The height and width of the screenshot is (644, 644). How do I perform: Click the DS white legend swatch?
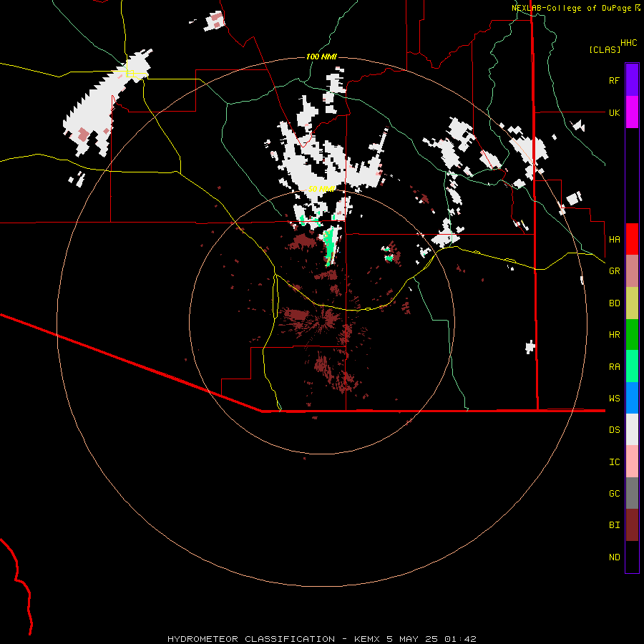632,429
